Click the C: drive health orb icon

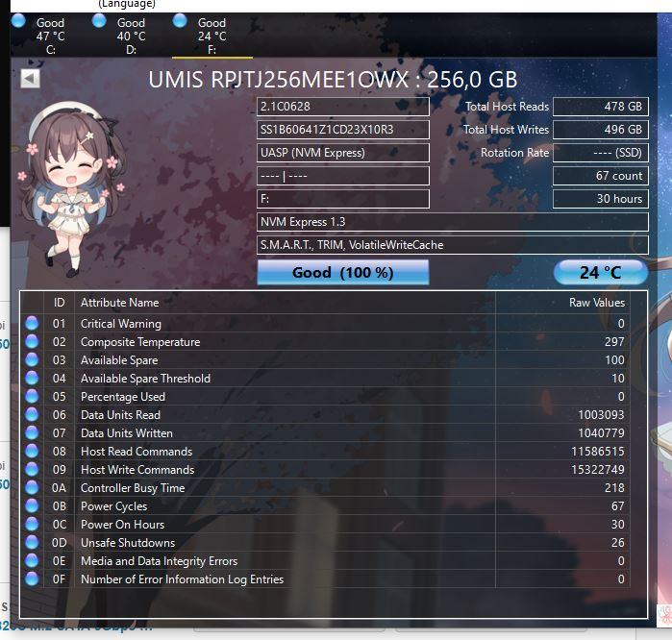tap(18, 20)
